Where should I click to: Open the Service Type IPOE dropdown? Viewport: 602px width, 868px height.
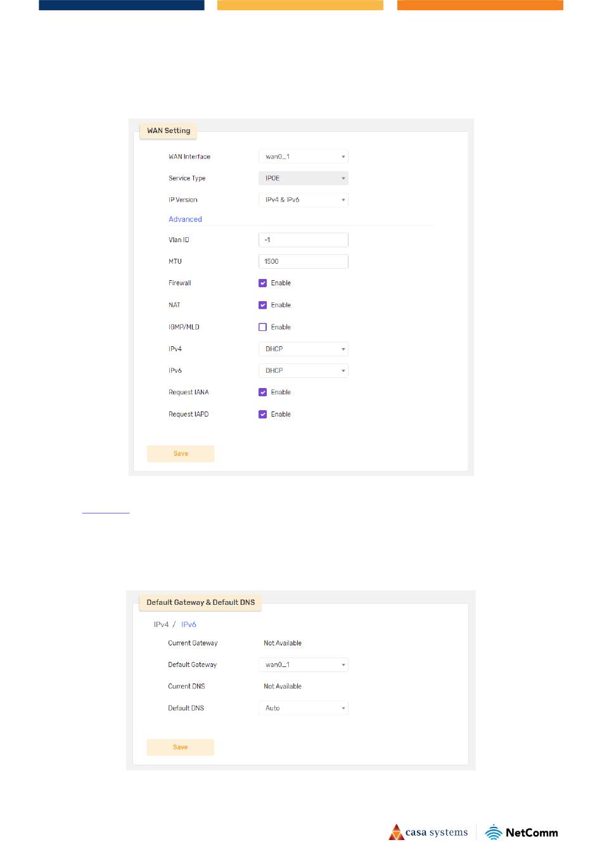pos(304,178)
